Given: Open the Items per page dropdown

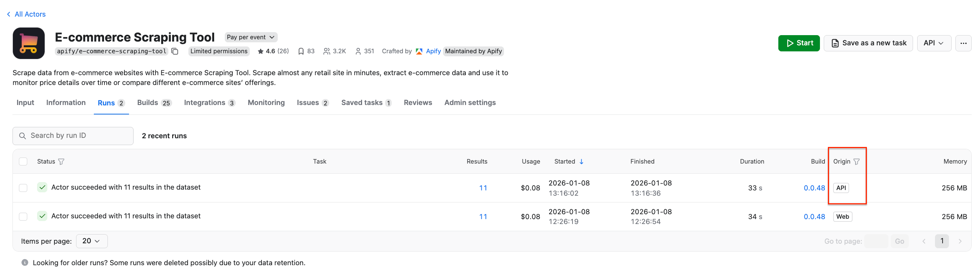Looking at the screenshot, I should pos(91,241).
